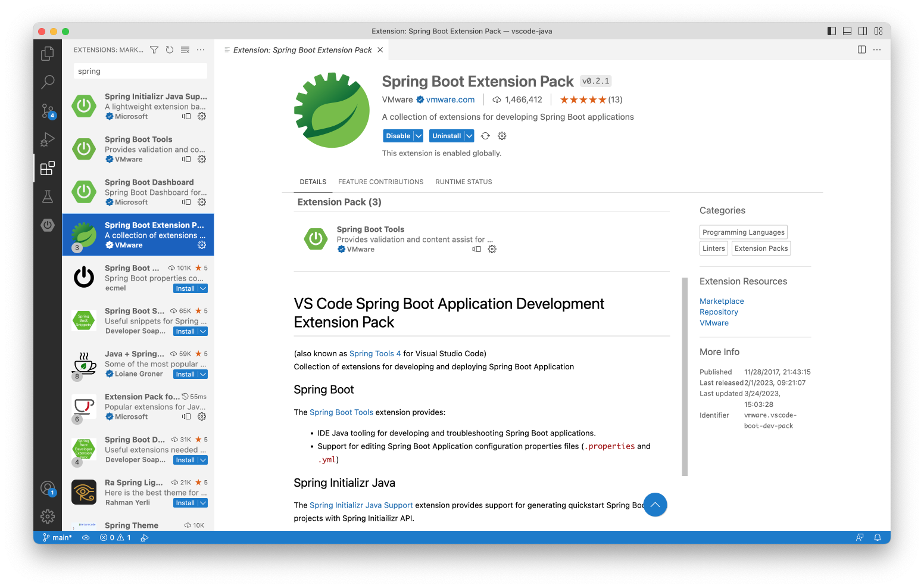Switch to the Runtime Status tab

(463, 182)
